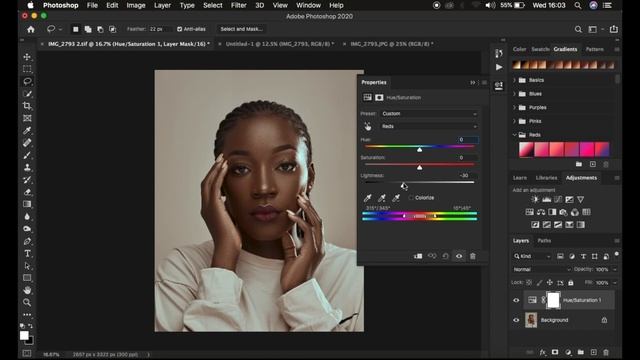Click the Lightness slider handle

[403, 185]
